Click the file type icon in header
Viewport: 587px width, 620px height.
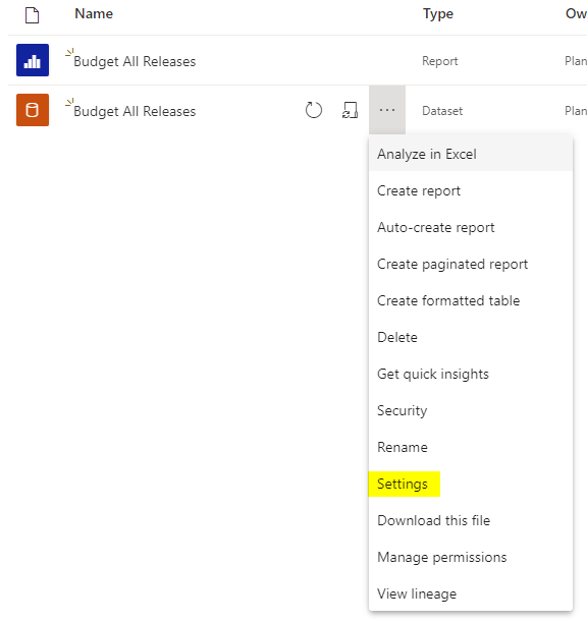click(32, 15)
